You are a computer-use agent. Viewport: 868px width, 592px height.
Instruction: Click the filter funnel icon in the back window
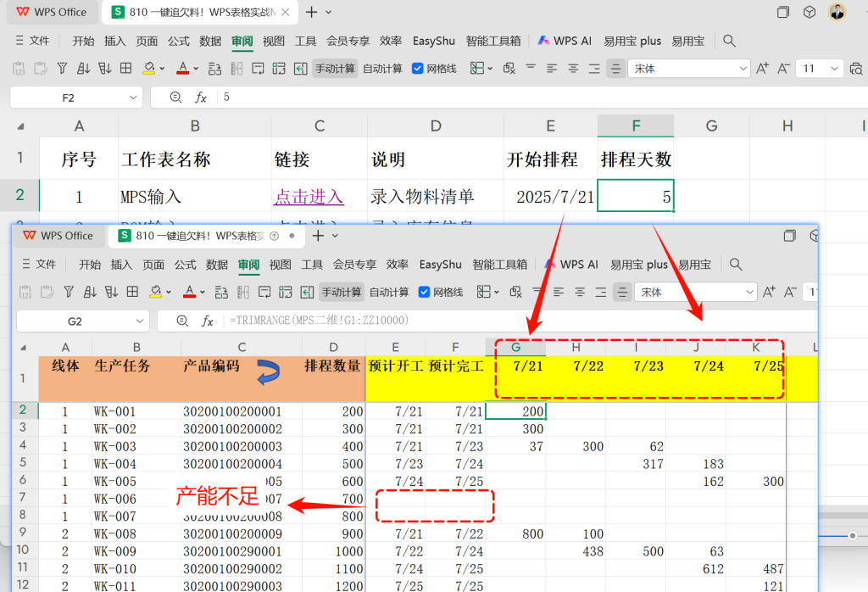(x=62, y=68)
